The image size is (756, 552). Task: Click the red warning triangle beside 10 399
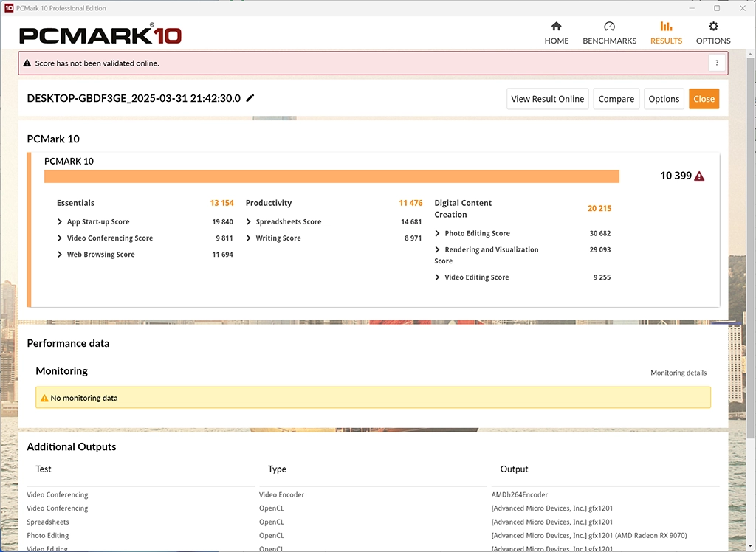point(699,176)
